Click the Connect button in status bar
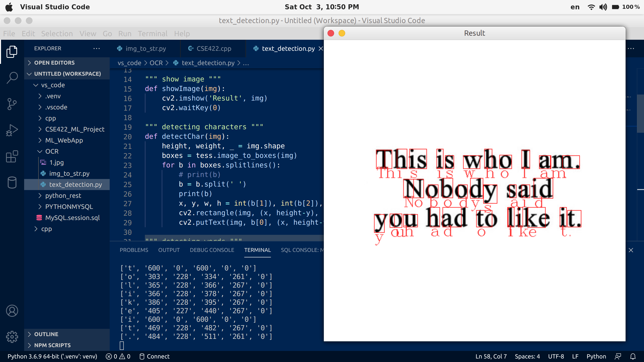Screen dimensions: 644x362 [x=155, y=356]
